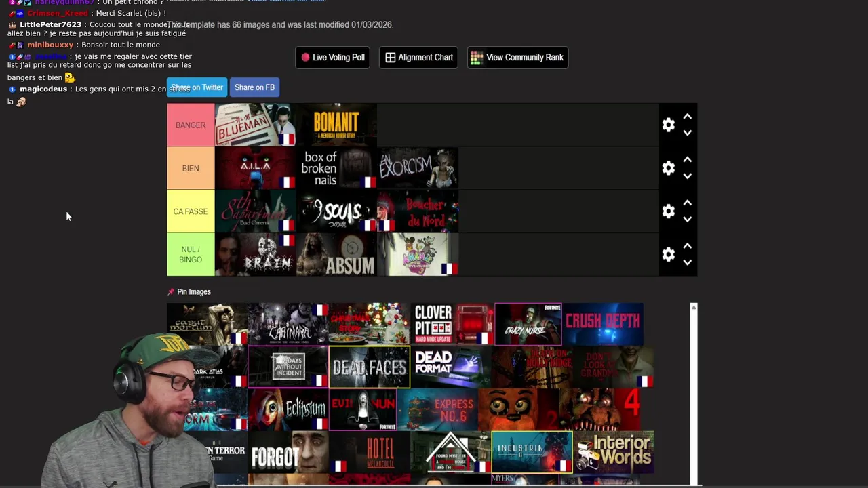Select Brain thumbnail in NUL / BINGO tier
Viewport: 868px width, 488px height.
(x=255, y=255)
